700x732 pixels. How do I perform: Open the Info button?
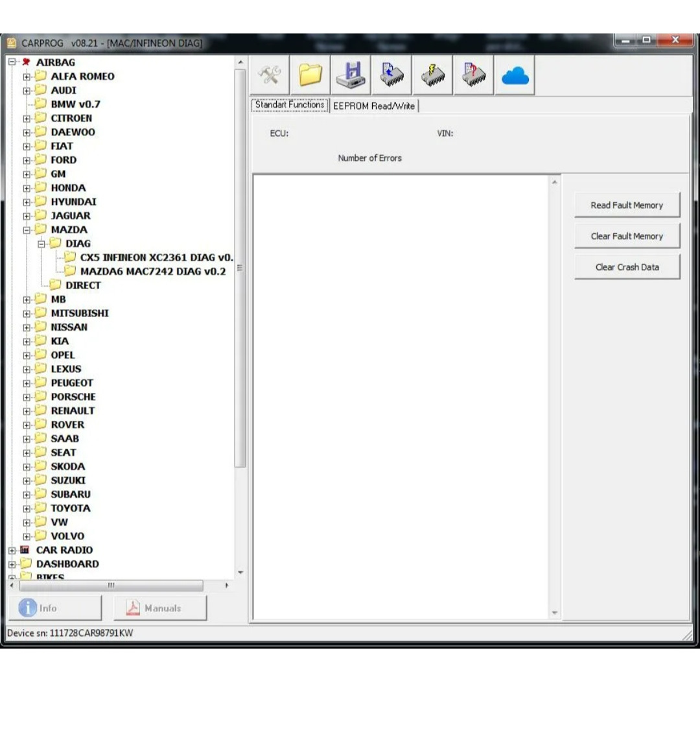pyautogui.click(x=55, y=608)
